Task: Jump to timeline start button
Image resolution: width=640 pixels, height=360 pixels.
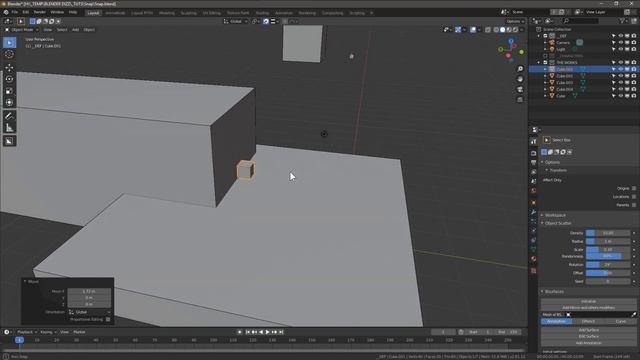Action: 248,332
